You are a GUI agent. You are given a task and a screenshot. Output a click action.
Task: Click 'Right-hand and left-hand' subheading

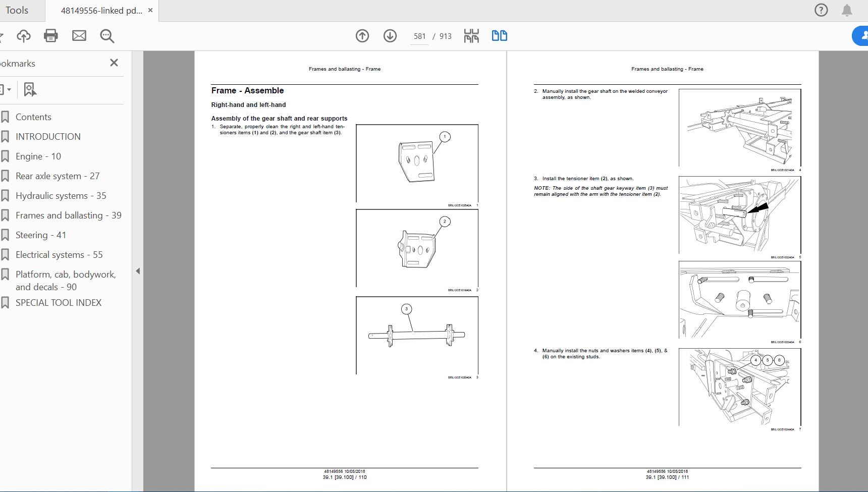click(x=248, y=105)
